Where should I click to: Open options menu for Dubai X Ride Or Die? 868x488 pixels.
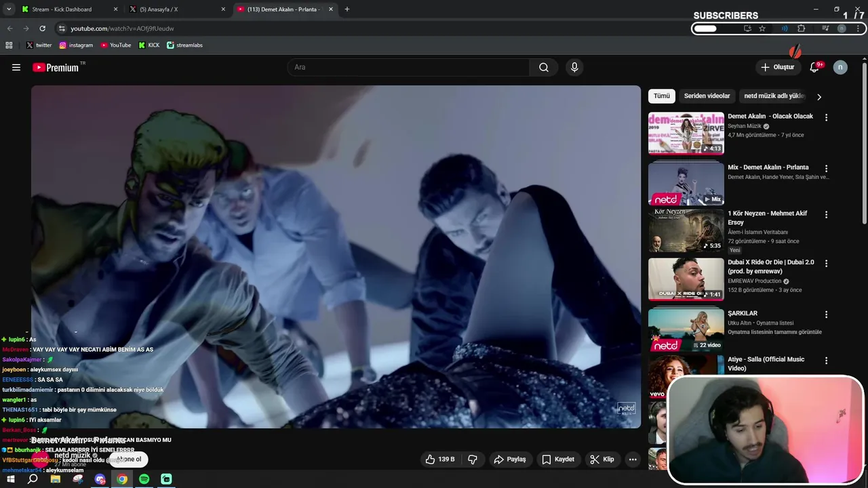pos(826,263)
